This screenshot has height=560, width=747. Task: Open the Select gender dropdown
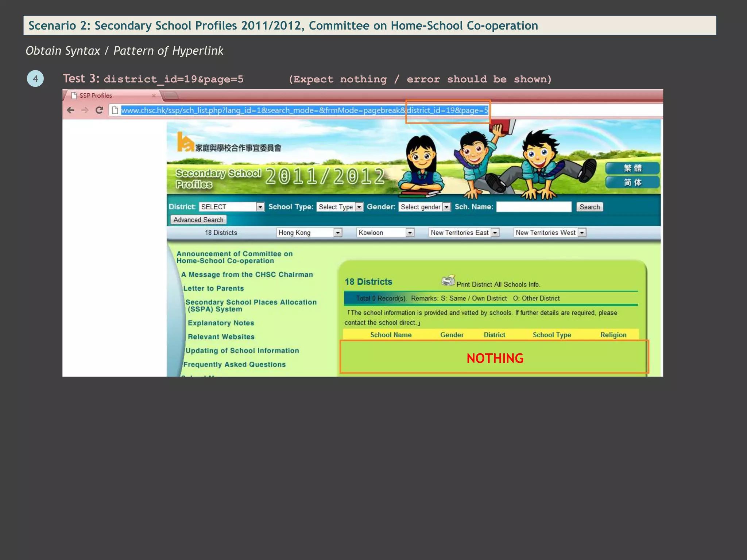(425, 207)
